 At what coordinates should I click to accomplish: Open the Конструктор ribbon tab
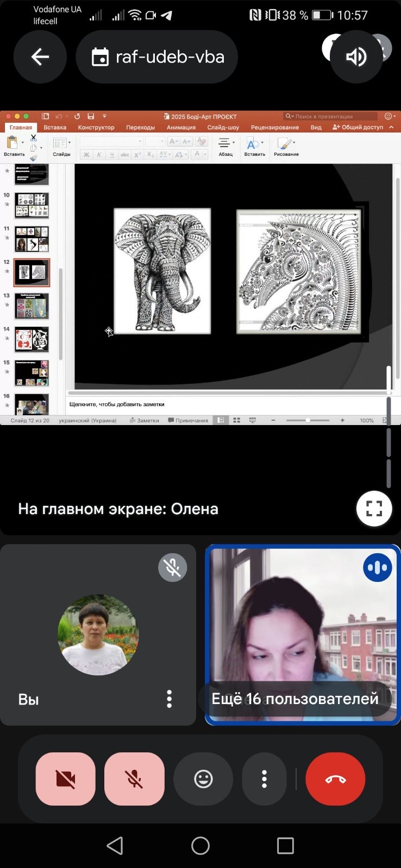click(96, 128)
